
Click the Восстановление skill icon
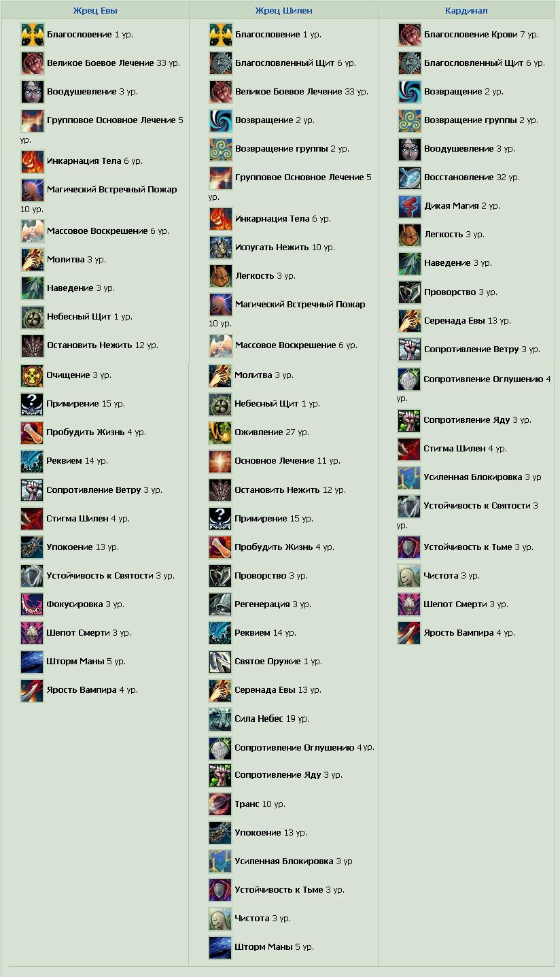409,177
